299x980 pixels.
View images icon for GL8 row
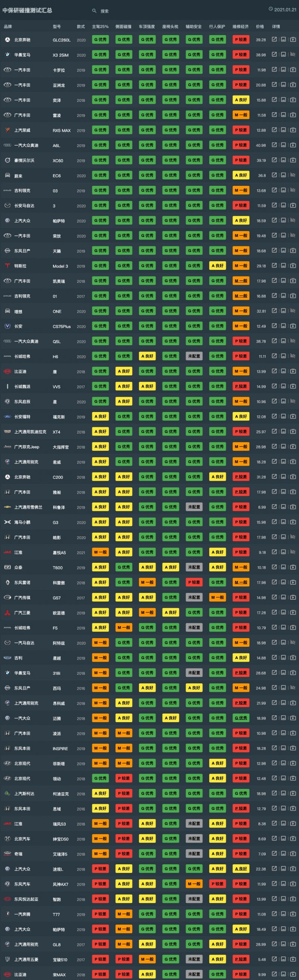tap(283, 944)
